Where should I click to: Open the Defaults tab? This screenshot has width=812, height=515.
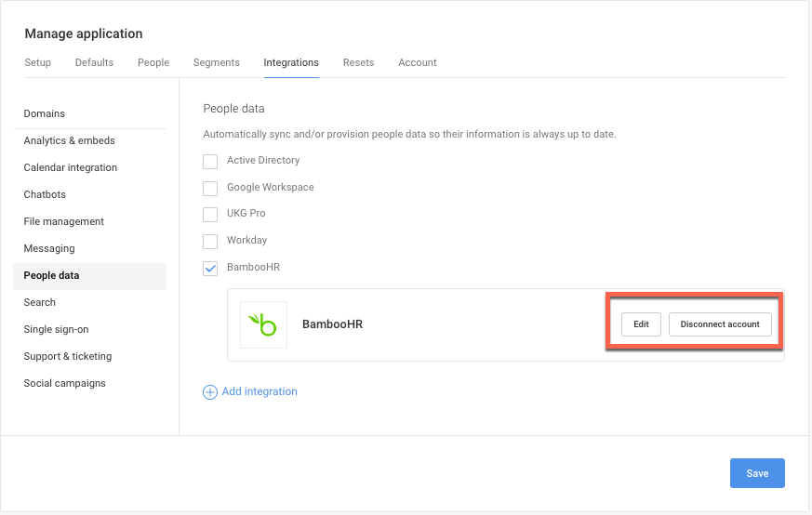[94, 62]
